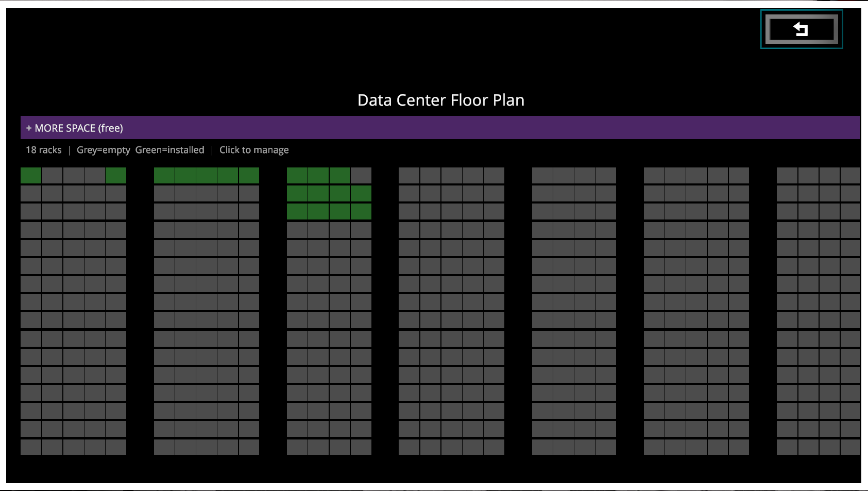
Task: Click the + MORE SPACE (free) bar
Action: point(440,128)
